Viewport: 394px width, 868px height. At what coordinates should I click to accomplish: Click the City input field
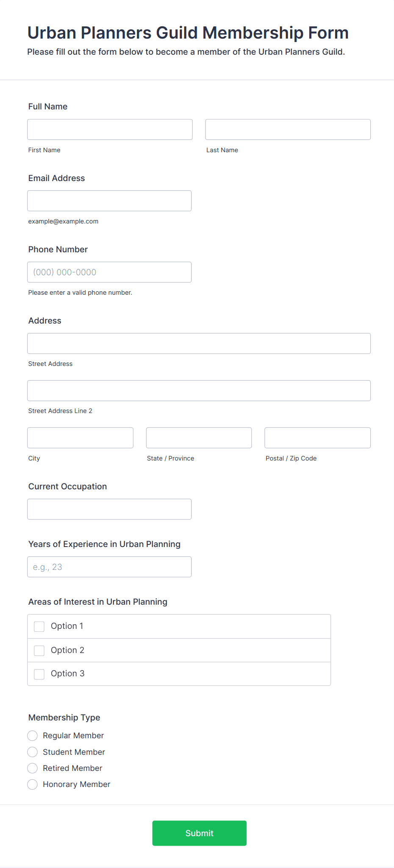(80, 438)
